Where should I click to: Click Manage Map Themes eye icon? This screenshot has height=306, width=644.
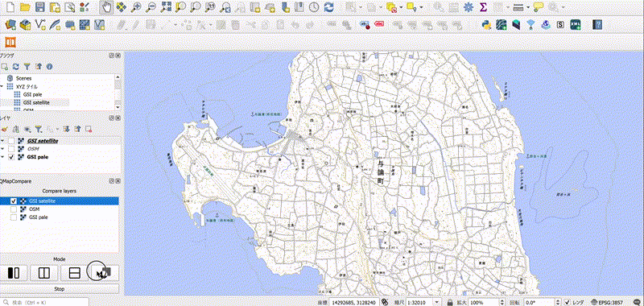point(27,129)
